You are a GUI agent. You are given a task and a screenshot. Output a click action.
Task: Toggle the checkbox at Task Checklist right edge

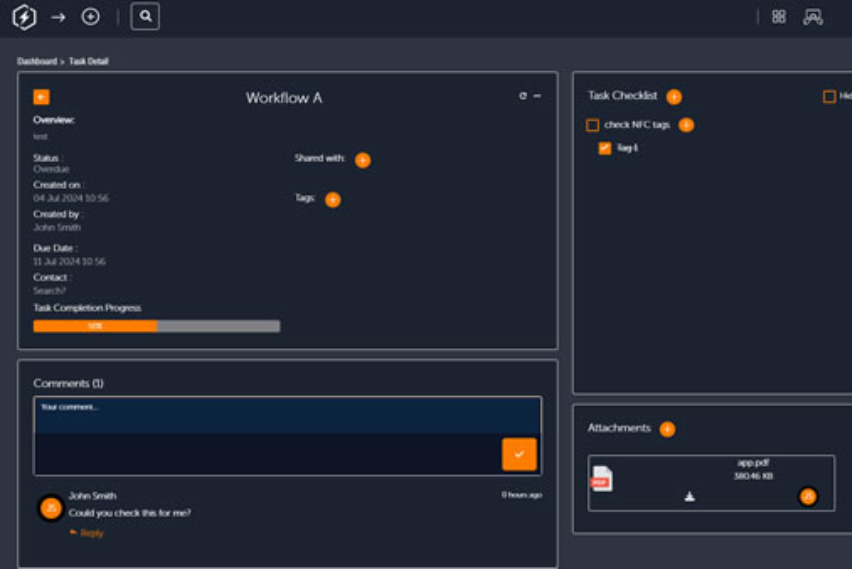click(829, 97)
